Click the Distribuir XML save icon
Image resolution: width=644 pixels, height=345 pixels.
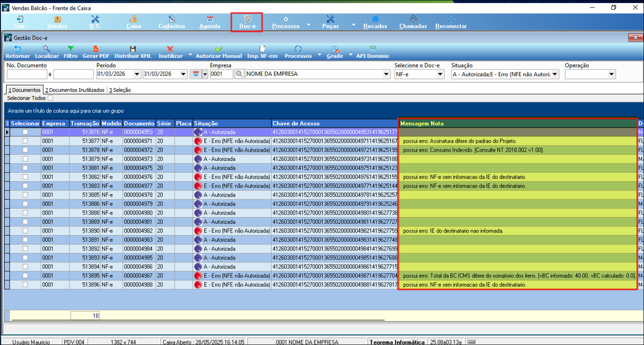(x=133, y=49)
